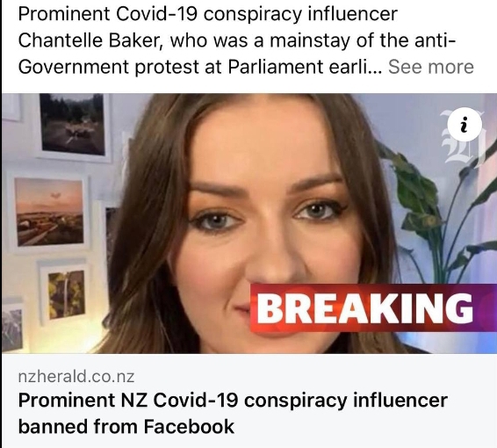Click the framed sunset landscape photo
Screen dimensions: 497x448
tap(49, 212)
